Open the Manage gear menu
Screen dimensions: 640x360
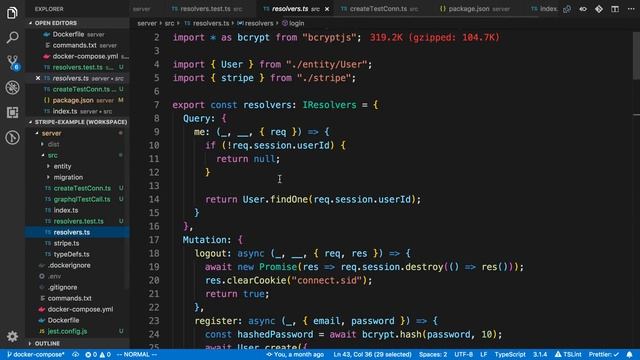pyautogui.click(x=12, y=336)
